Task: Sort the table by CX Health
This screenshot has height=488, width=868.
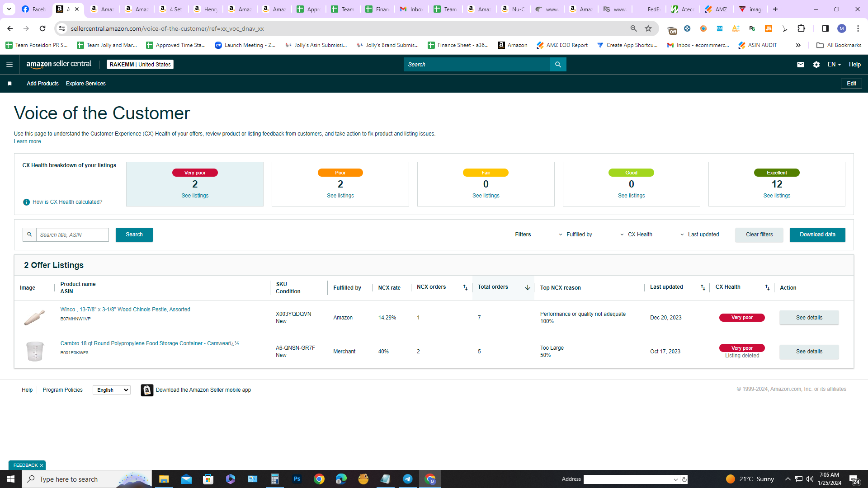Action: [x=767, y=287]
